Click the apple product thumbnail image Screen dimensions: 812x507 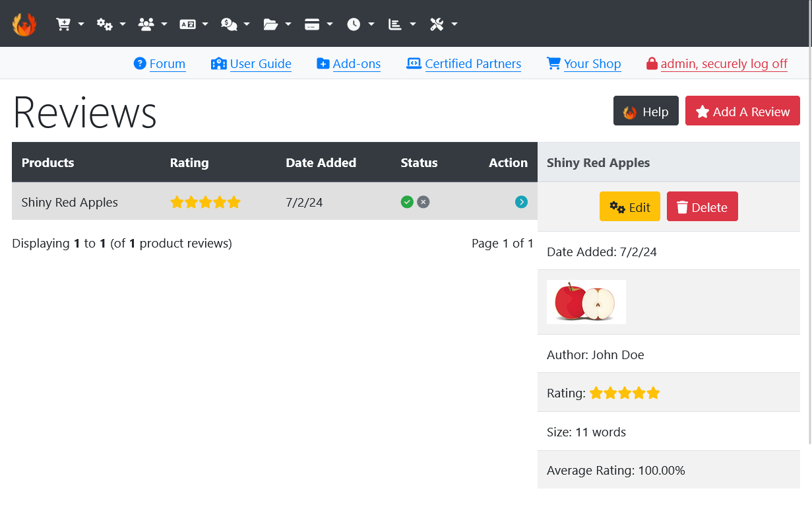pos(586,302)
